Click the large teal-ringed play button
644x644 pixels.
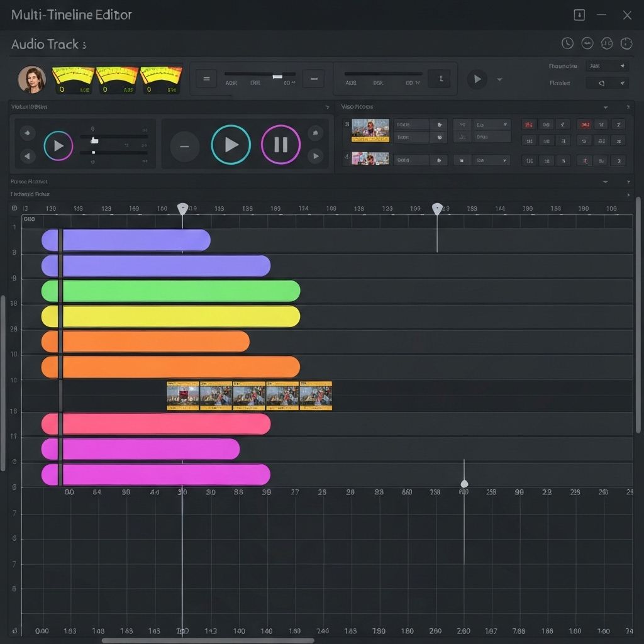click(x=231, y=145)
